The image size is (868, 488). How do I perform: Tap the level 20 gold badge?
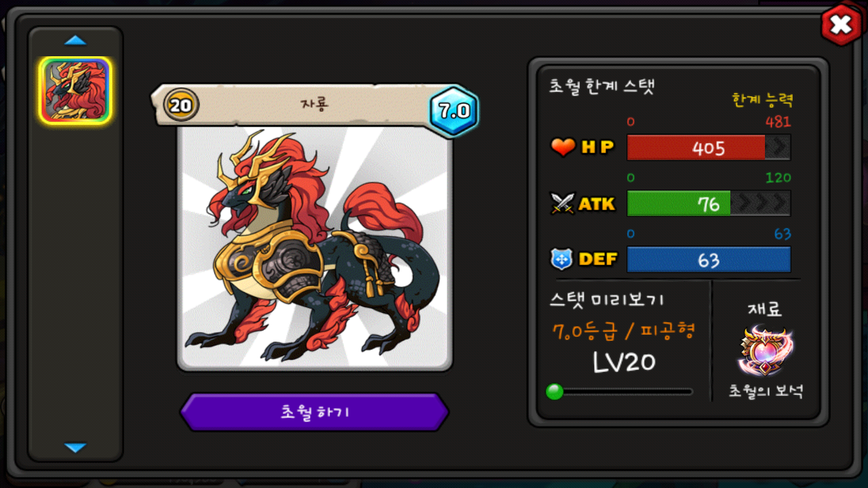pos(181,105)
